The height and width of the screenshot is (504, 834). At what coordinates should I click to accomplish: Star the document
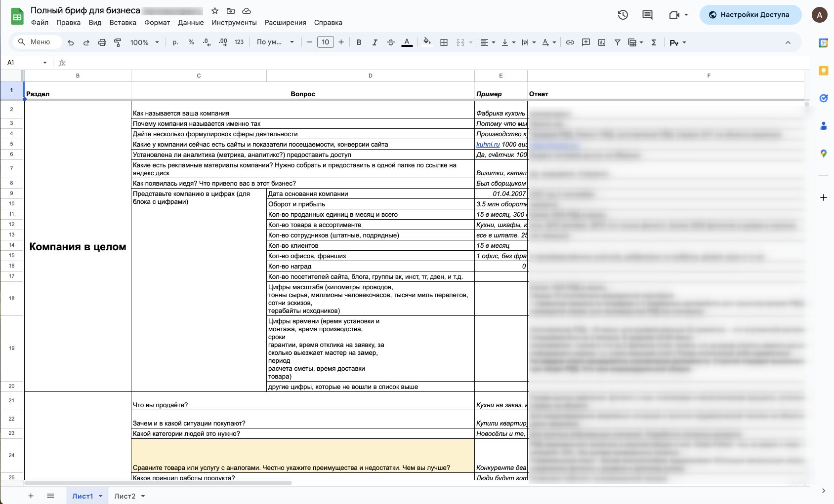(x=215, y=11)
